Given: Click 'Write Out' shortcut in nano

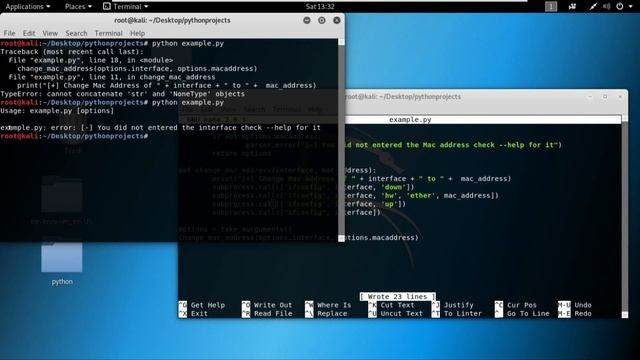Looking at the screenshot, I should point(267,305).
